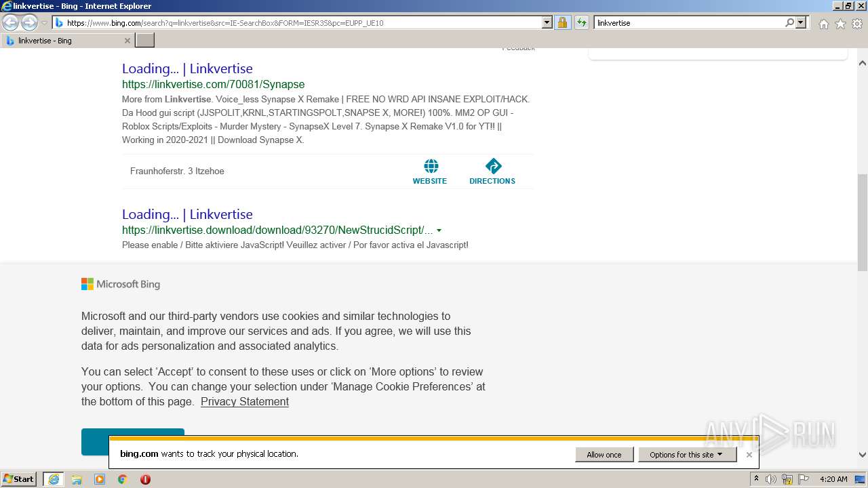
Task: Launch Windows Media Player from taskbar
Action: [100, 479]
